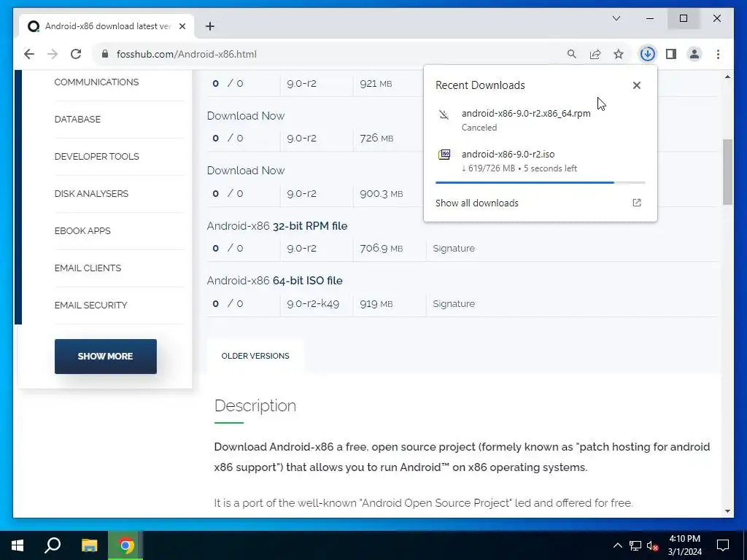747x560 pixels.
Task: Reload the fosshub page
Action: 76,54
